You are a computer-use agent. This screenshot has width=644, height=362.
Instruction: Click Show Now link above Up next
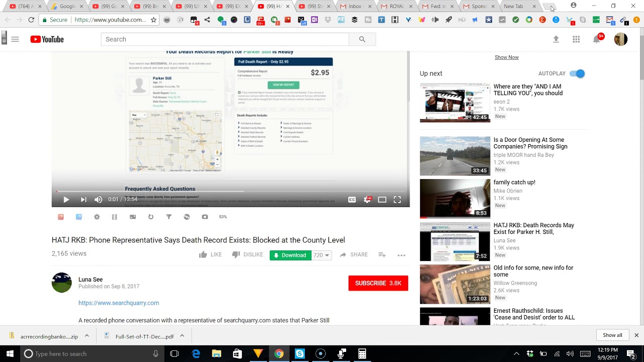[x=507, y=57]
